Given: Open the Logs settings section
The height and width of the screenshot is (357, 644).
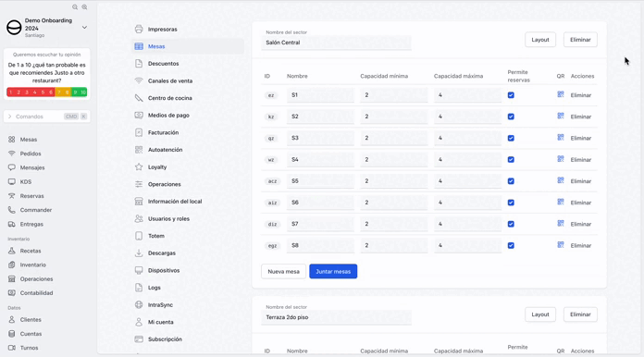Looking at the screenshot, I should 188,288.
